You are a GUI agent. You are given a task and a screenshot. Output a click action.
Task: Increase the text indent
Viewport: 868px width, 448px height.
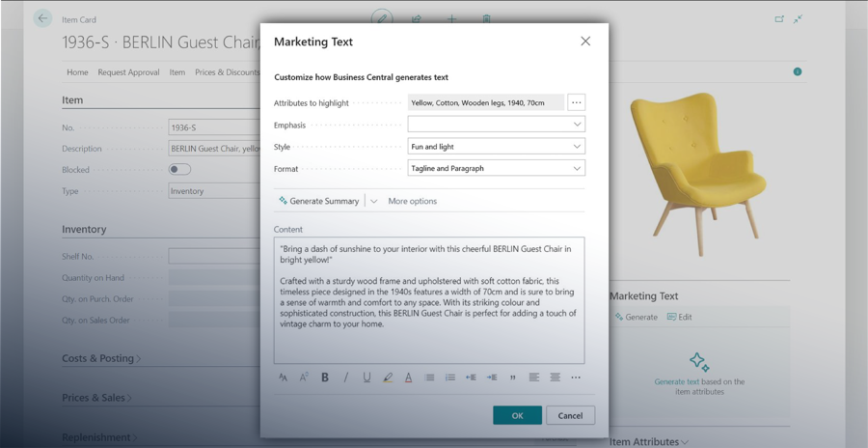(x=492, y=377)
